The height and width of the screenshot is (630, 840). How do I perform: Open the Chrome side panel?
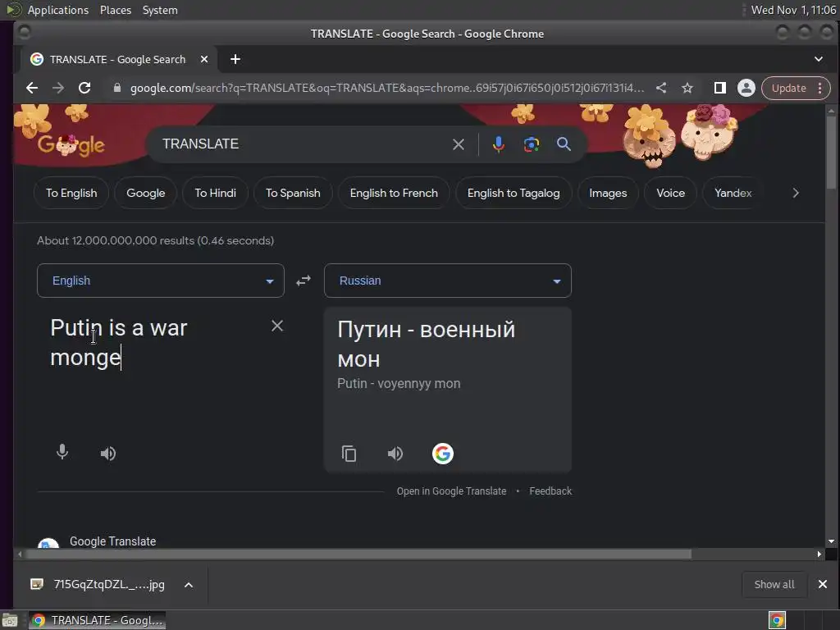720,88
